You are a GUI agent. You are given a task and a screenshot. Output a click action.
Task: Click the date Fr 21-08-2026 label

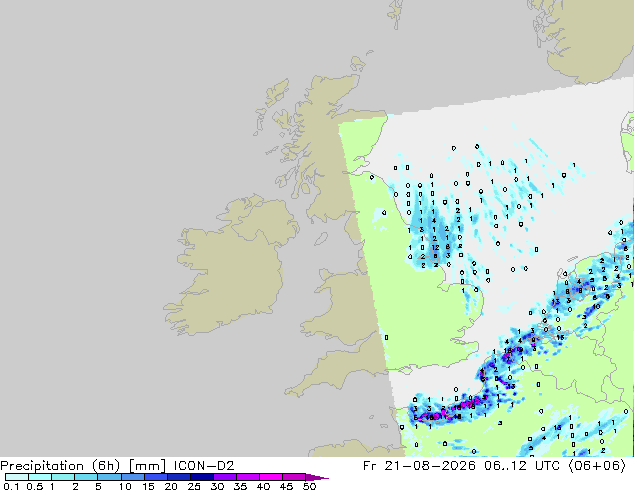point(419,466)
